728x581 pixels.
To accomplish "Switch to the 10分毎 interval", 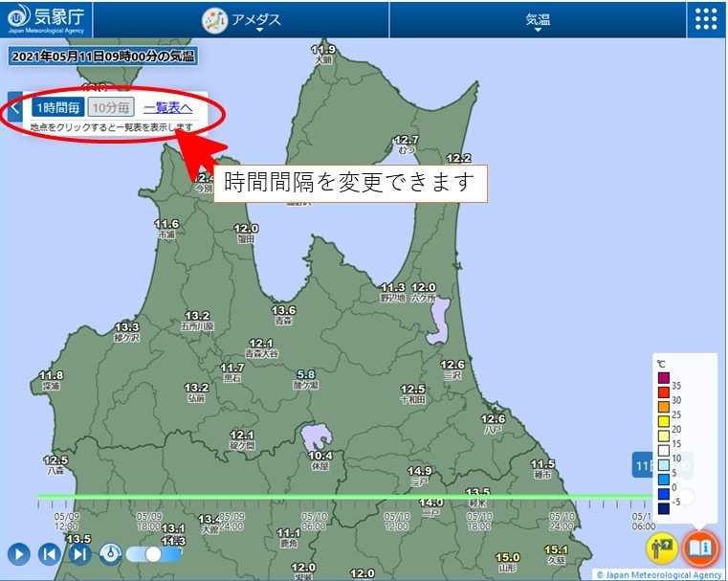I will click(x=111, y=108).
